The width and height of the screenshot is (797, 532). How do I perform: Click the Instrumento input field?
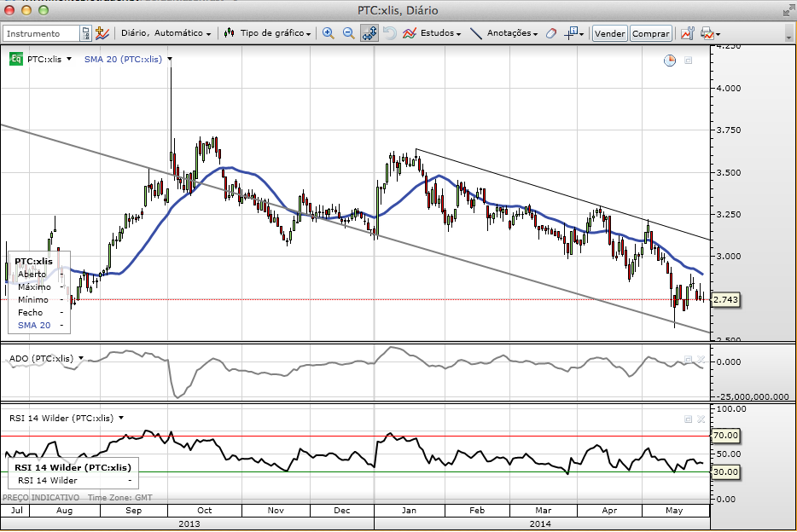[41, 33]
